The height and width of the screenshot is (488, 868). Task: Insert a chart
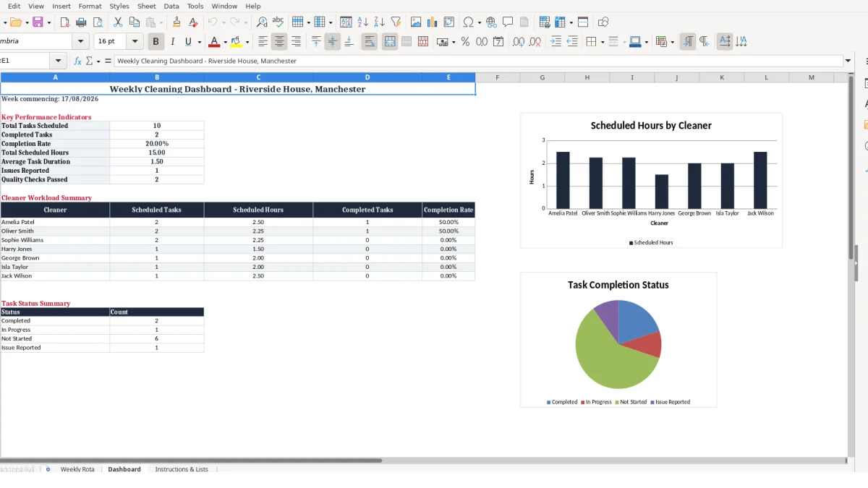[433, 22]
